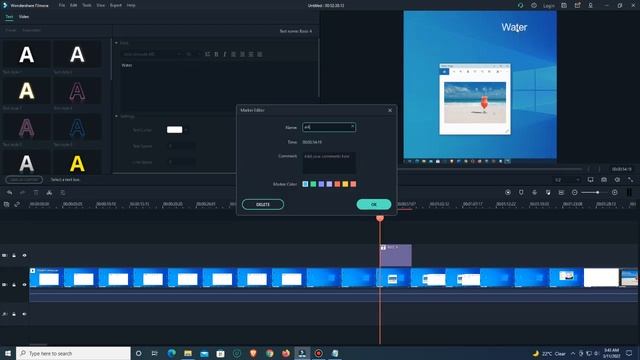This screenshot has height=360, width=640.
Task: Click the add track manager icon
Action: [7, 204]
